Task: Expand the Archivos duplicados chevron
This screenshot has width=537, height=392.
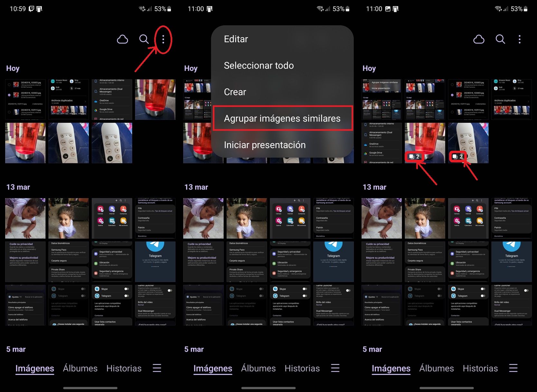Action: click(85, 101)
